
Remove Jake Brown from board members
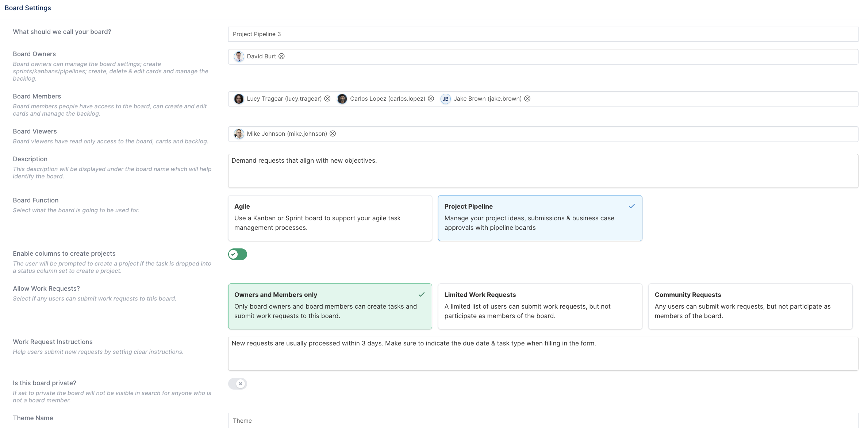click(527, 98)
